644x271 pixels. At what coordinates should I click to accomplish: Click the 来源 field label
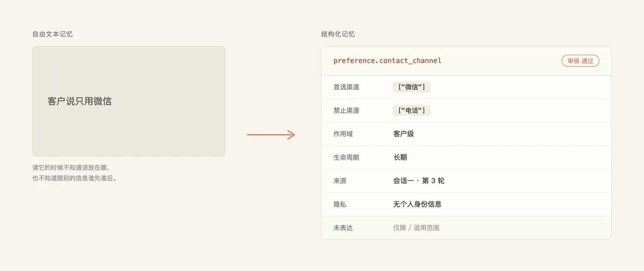pos(340,181)
